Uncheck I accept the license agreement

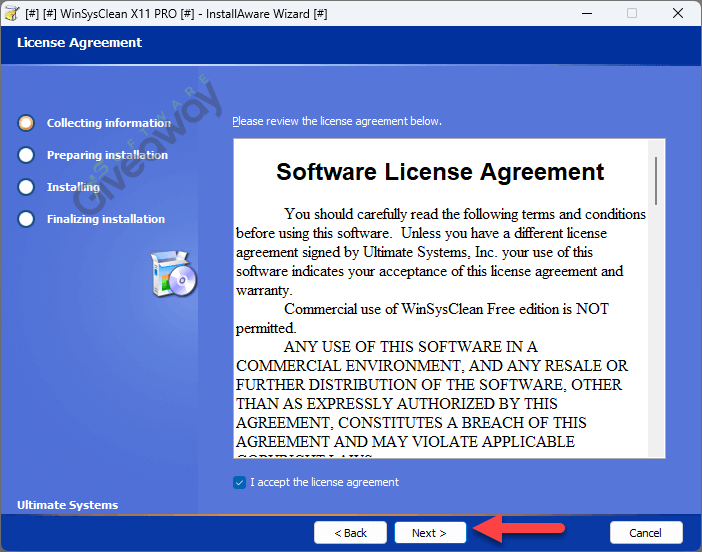[239, 482]
